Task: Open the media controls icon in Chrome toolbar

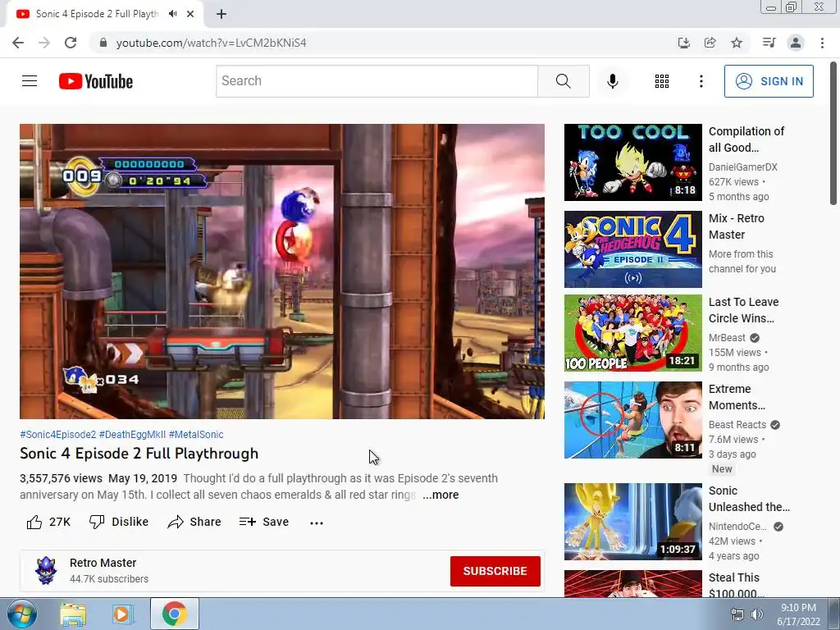Action: [x=769, y=43]
